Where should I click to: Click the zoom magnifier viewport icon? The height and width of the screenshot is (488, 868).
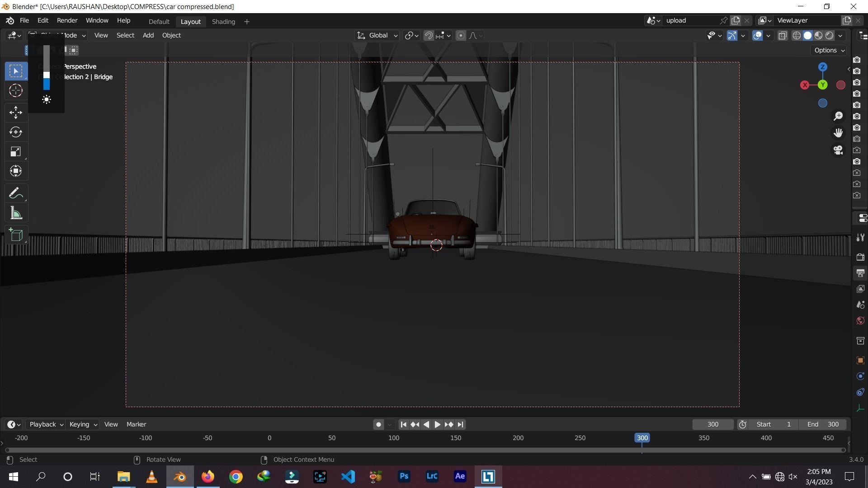pyautogui.click(x=838, y=116)
